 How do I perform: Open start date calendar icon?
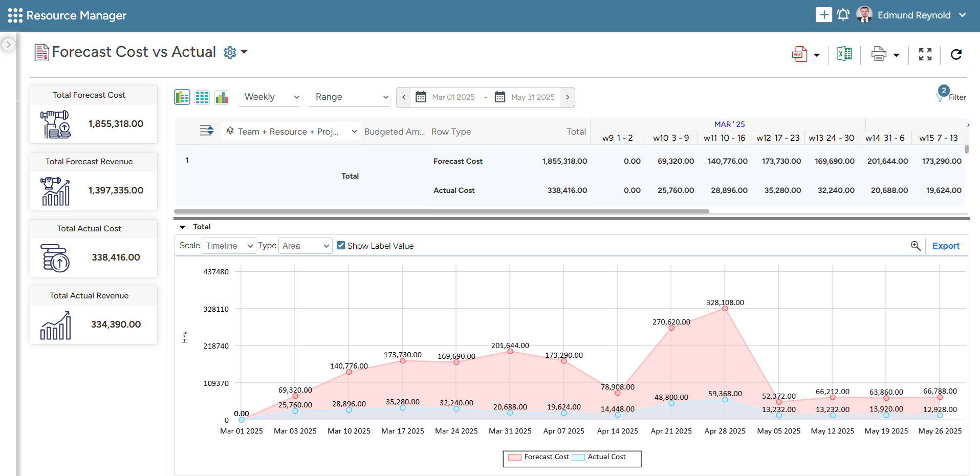[x=421, y=97]
